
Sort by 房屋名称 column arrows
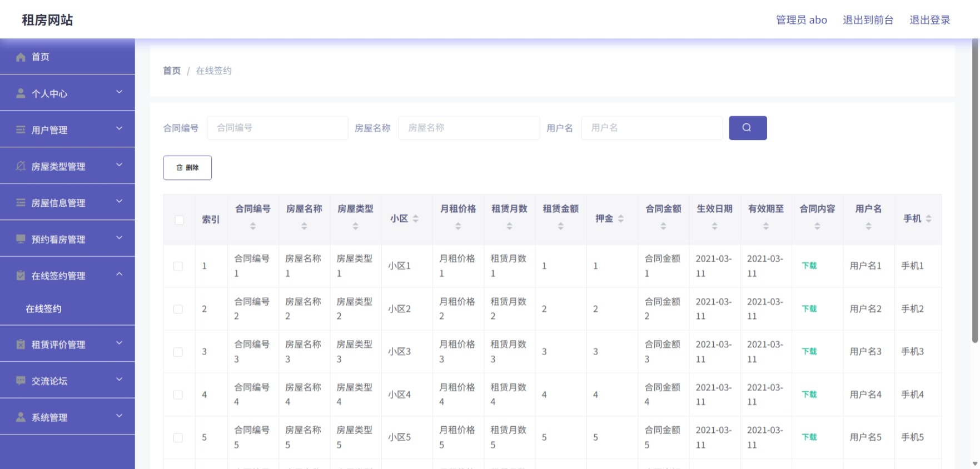click(x=304, y=226)
